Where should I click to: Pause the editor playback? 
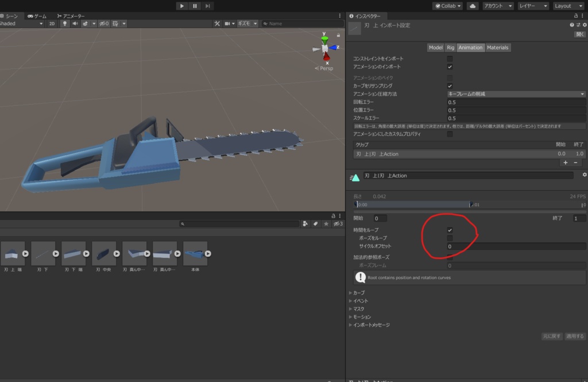pyautogui.click(x=195, y=6)
